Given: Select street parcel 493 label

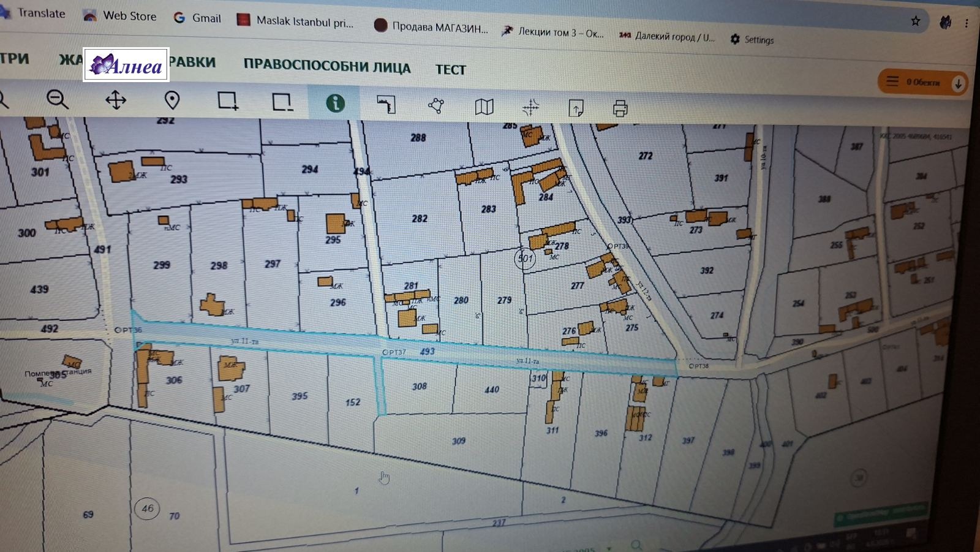Looking at the screenshot, I should (428, 351).
